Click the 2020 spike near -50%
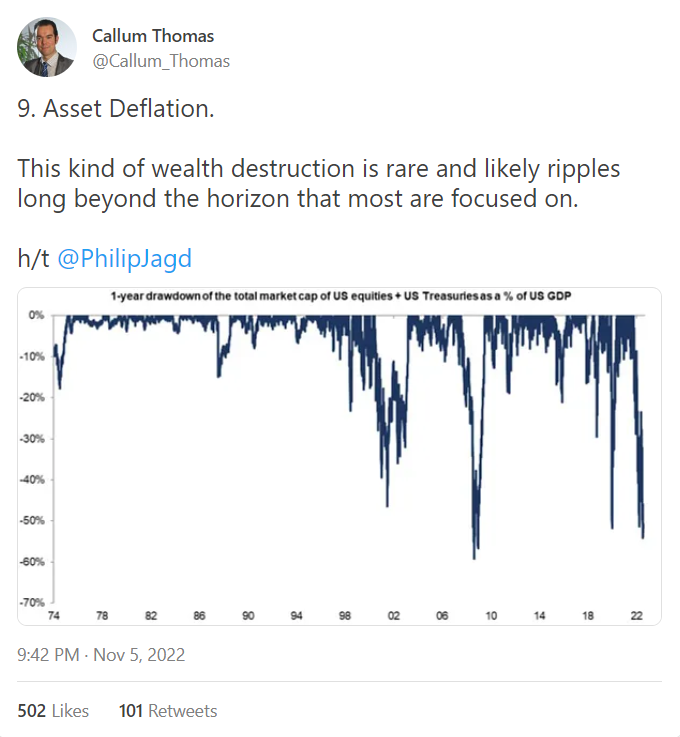The image size is (680, 737). pyautogui.click(x=612, y=526)
